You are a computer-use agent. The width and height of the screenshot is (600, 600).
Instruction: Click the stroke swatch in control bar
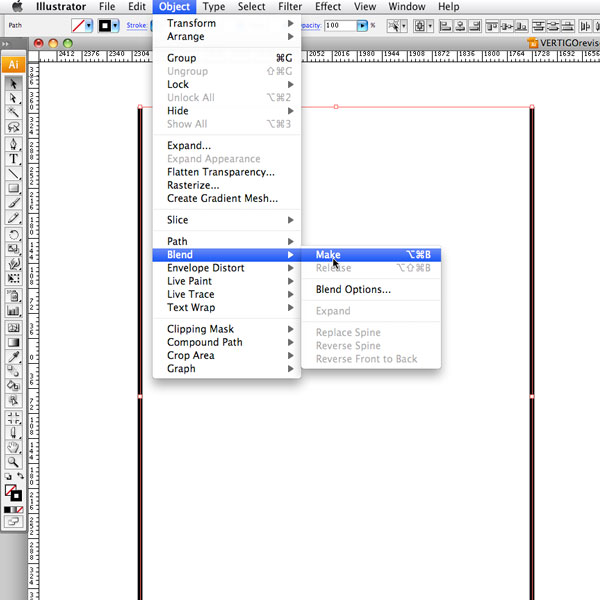click(104, 26)
